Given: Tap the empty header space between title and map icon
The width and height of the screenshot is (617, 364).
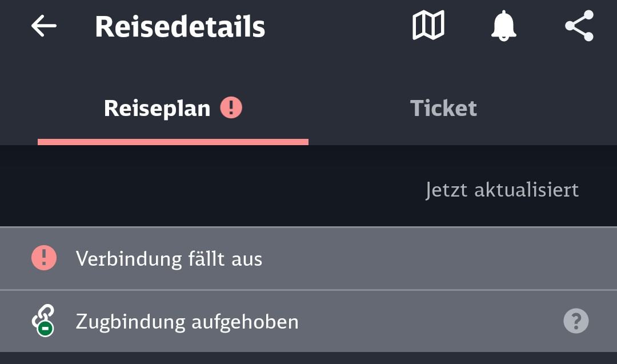Looking at the screenshot, I should pyautogui.click(x=337, y=26).
